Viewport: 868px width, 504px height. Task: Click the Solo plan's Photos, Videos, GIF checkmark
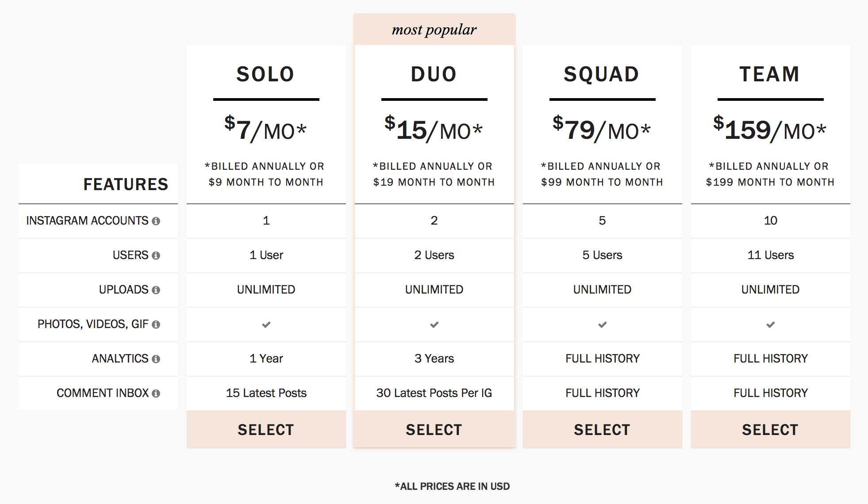click(x=266, y=325)
